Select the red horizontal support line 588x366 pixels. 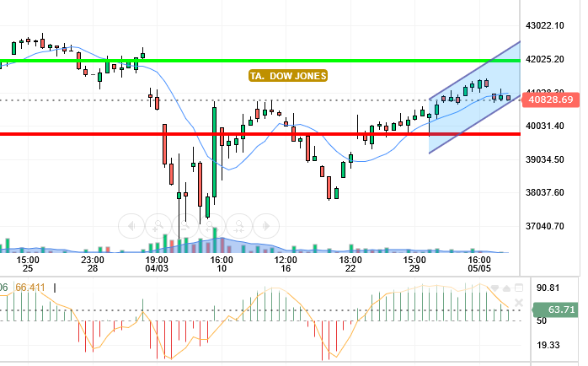point(260,134)
